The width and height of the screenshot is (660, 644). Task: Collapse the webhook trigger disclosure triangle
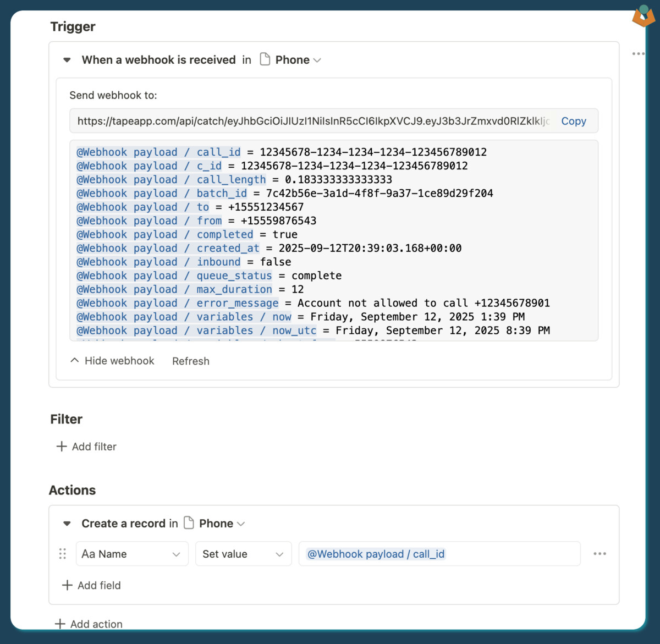pos(67,60)
